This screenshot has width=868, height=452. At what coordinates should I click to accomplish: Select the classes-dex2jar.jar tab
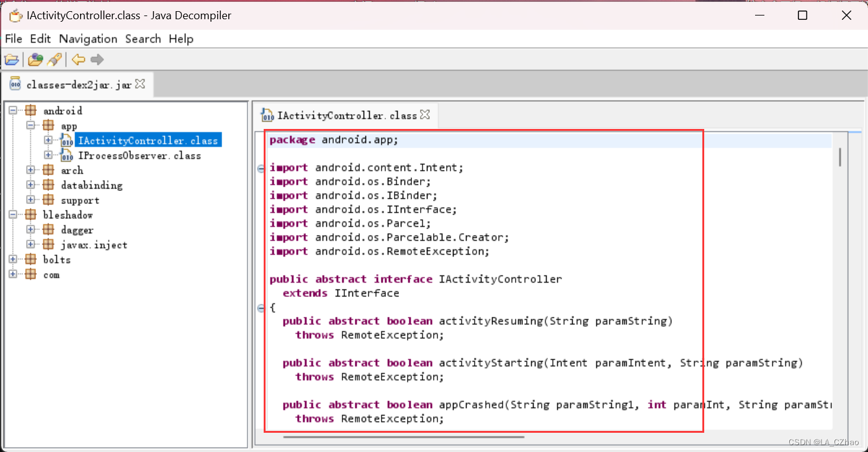78,84
